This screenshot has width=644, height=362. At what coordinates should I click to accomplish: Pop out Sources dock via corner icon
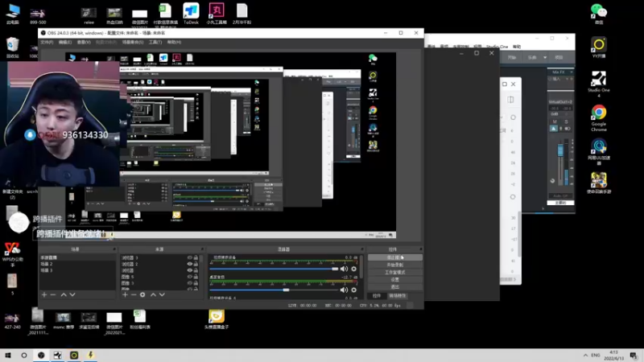[x=202, y=249]
